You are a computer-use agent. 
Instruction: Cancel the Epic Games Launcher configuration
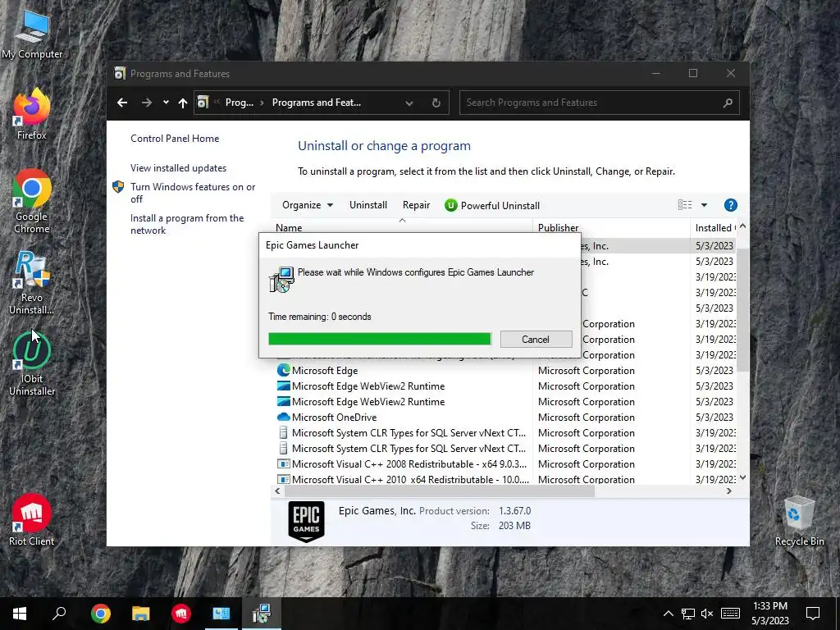(x=536, y=339)
